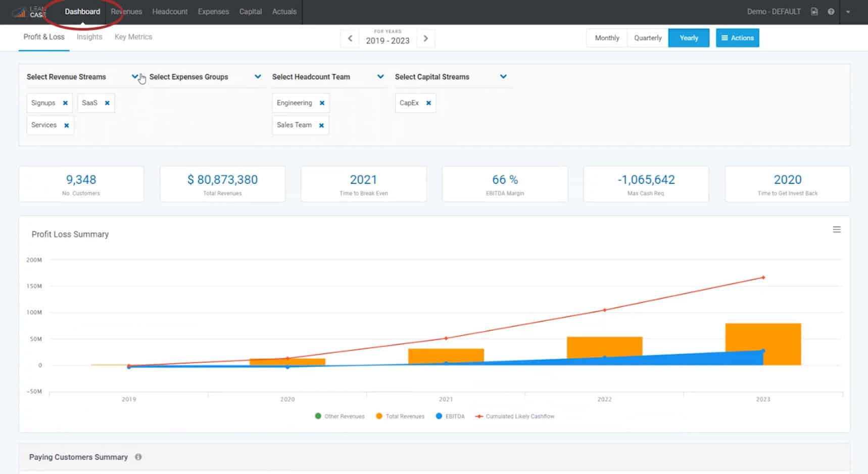Open the Profit Loss chart hamburger menu
The image size is (868, 474).
[x=837, y=230]
